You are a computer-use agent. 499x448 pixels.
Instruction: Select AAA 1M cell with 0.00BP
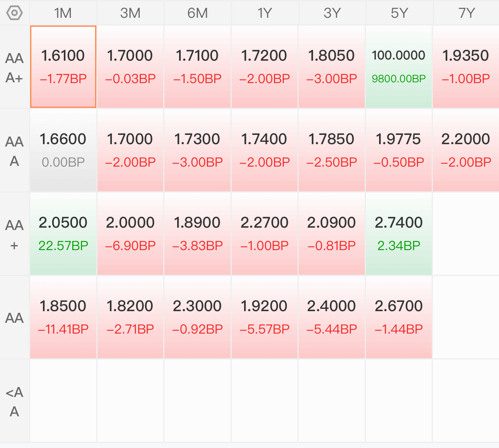click(x=63, y=150)
